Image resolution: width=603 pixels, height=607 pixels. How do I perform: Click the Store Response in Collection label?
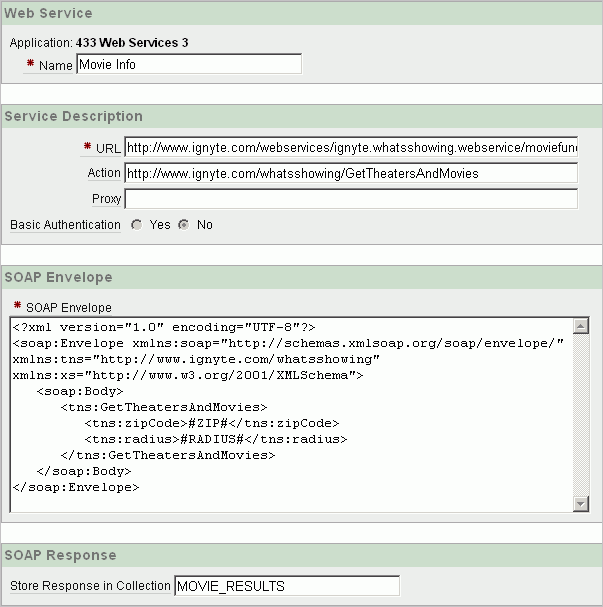click(x=90, y=586)
